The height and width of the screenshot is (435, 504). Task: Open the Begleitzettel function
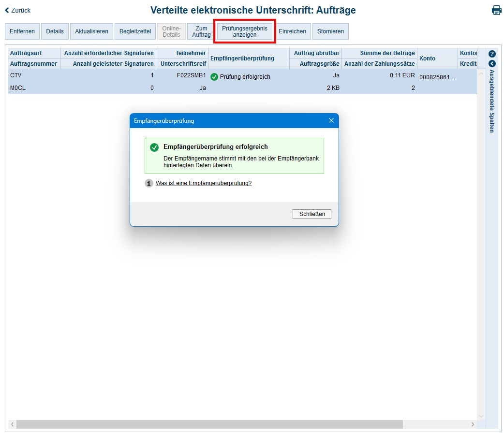coord(135,31)
